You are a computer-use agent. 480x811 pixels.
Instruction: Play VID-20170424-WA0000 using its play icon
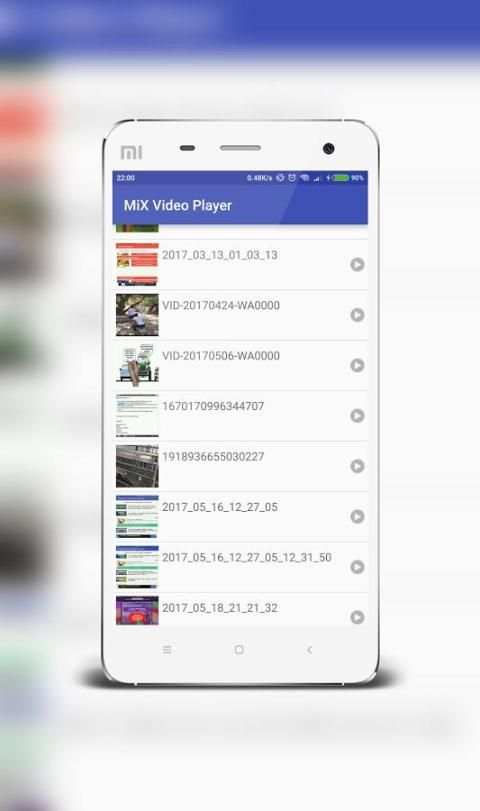[357, 314]
